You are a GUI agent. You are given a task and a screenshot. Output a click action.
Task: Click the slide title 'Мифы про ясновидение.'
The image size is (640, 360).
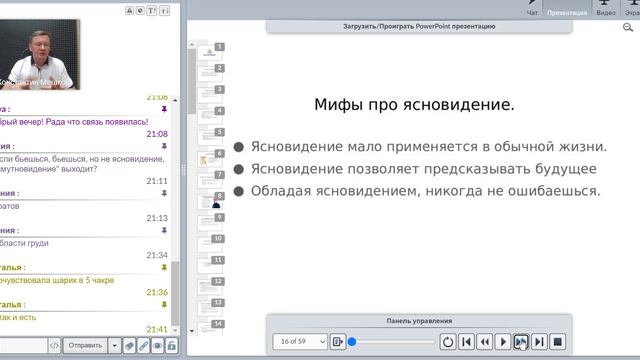pos(414,105)
